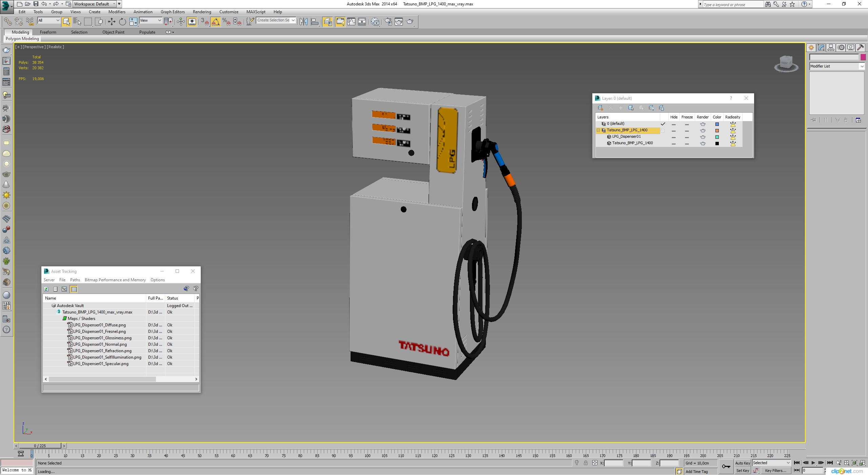Refresh the Asset Tracking list
The width and height of the screenshot is (868, 475).
tap(46, 289)
